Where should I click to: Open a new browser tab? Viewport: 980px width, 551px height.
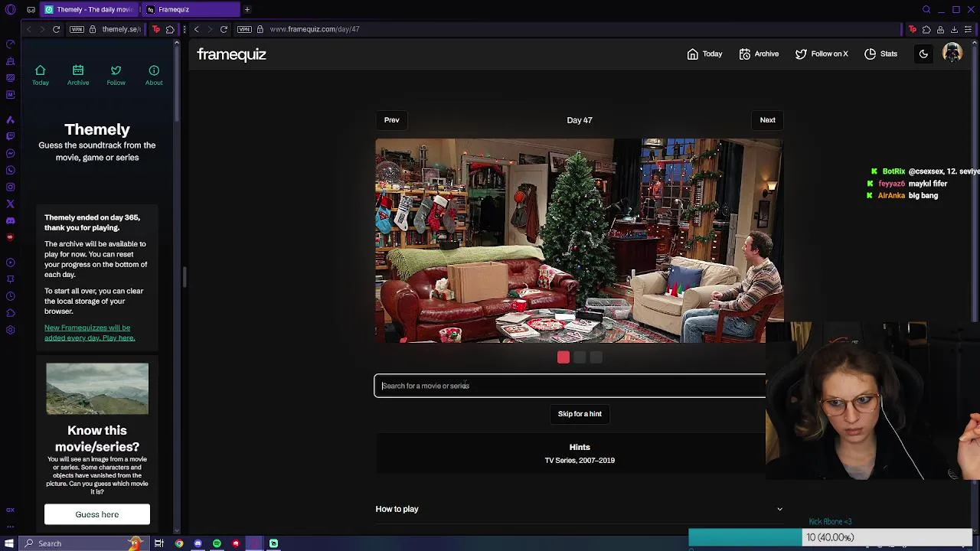point(247,10)
